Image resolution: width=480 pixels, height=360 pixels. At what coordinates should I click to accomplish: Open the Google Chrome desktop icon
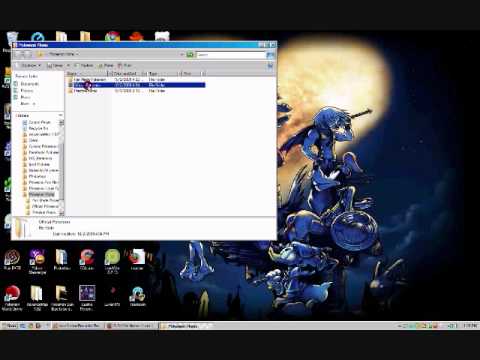[x=112, y=37]
